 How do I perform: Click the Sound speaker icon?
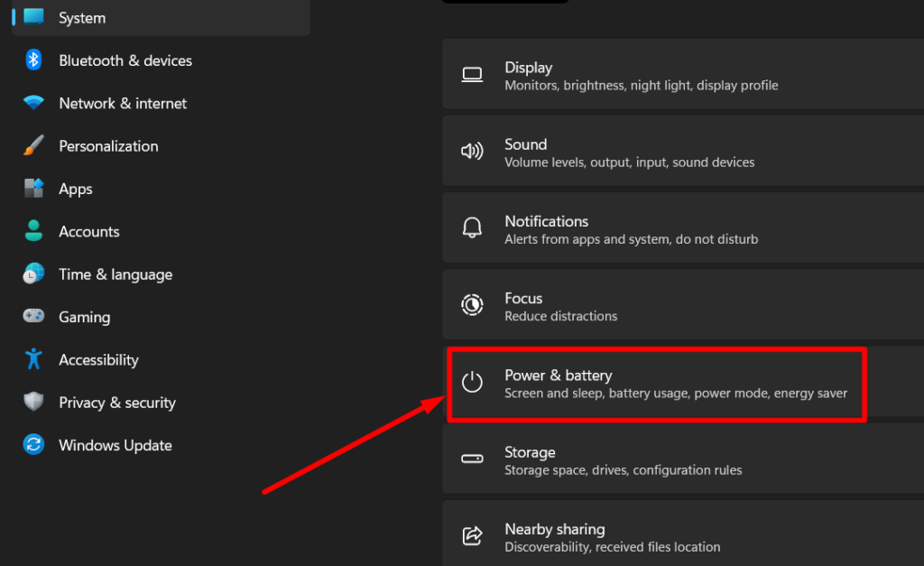[x=472, y=152]
